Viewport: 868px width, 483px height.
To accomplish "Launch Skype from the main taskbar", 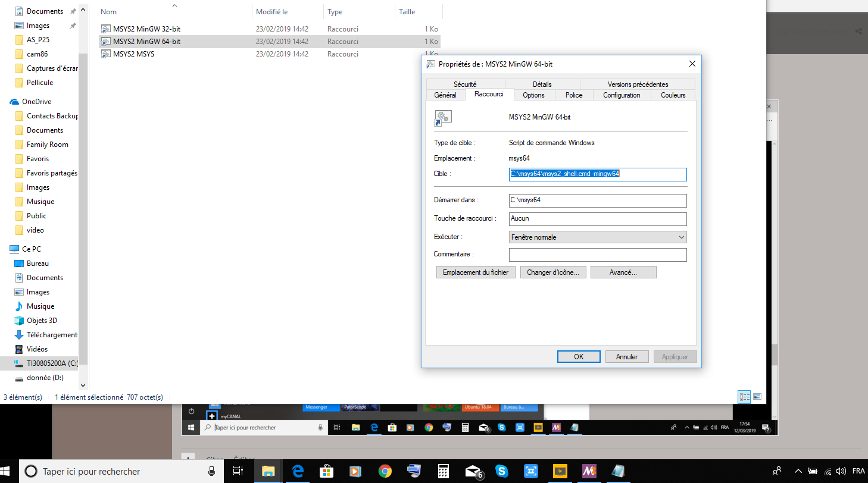I will tap(501, 472).
